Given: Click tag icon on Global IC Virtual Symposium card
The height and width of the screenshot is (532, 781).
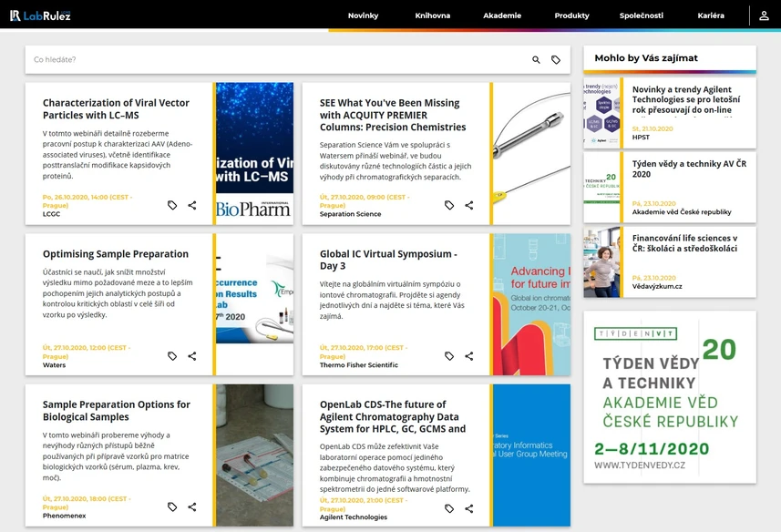Looking at the screenshot, I should (x=449, y=356).
